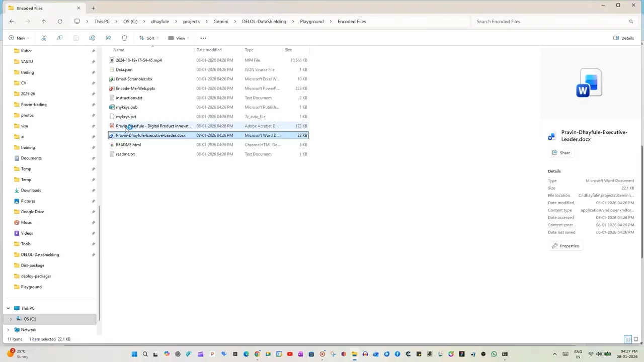
Task: Open the View dropdown menu
Action: click(179, 38)
